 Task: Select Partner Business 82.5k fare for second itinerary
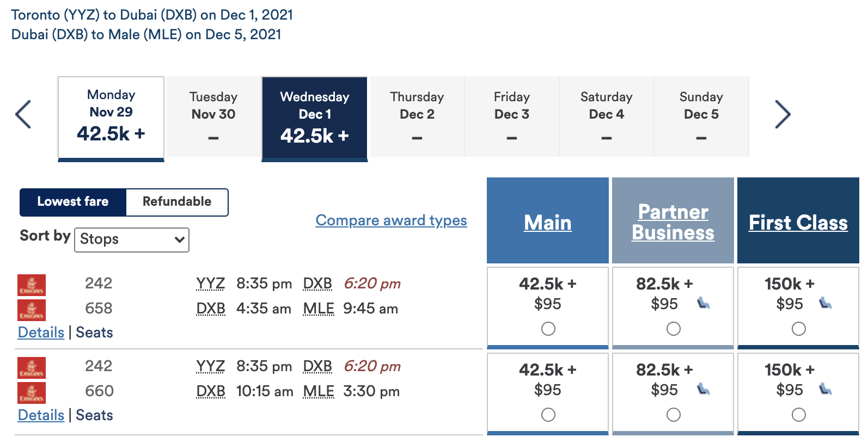pos(674,415)
